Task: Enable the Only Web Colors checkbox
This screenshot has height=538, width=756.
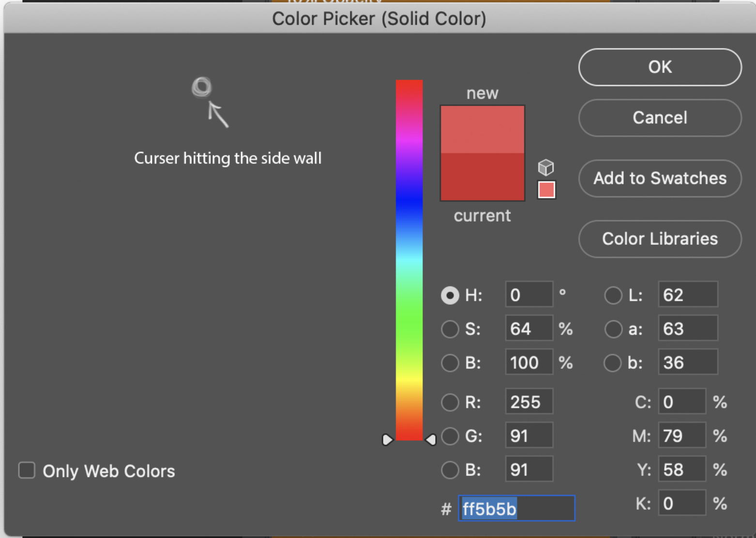Action: [27, 470]
